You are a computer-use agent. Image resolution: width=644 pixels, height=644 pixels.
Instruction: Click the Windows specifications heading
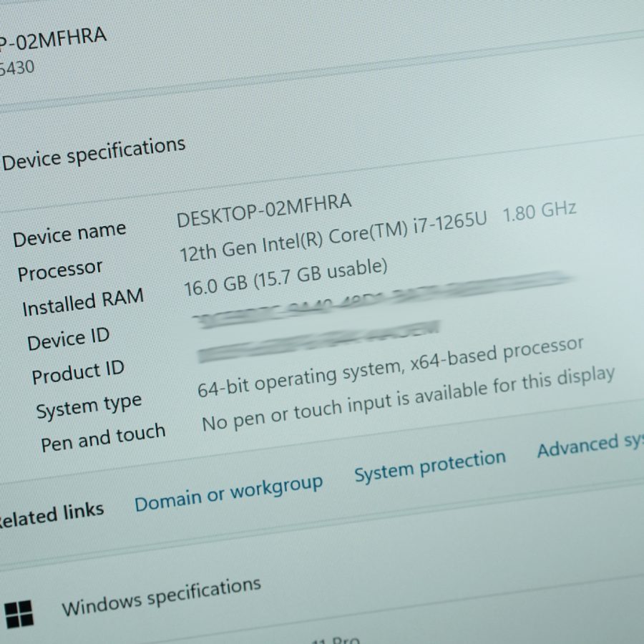(x=161, y=596)
